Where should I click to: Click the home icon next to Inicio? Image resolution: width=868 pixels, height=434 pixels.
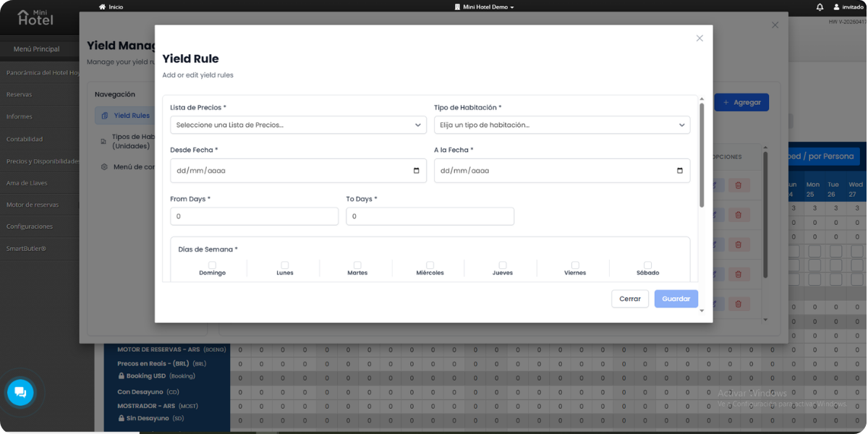(103, 7)
